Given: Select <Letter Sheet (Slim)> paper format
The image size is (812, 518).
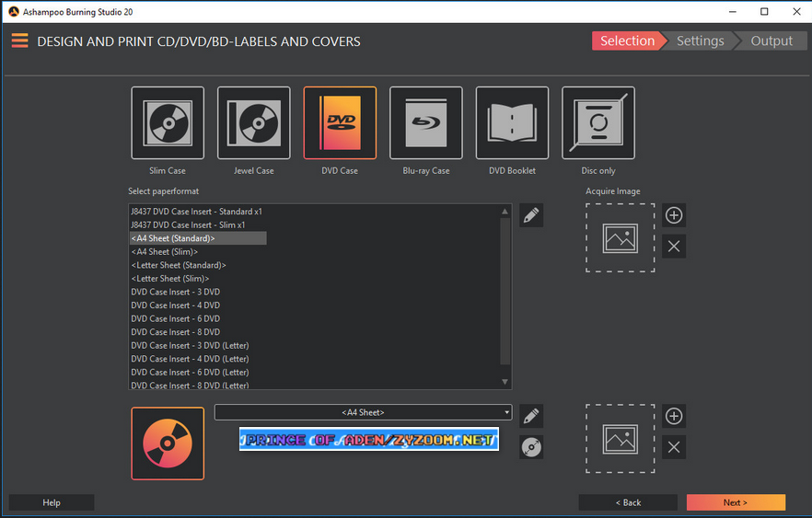Looking at the screenshot, I should (x=169, y=279).
